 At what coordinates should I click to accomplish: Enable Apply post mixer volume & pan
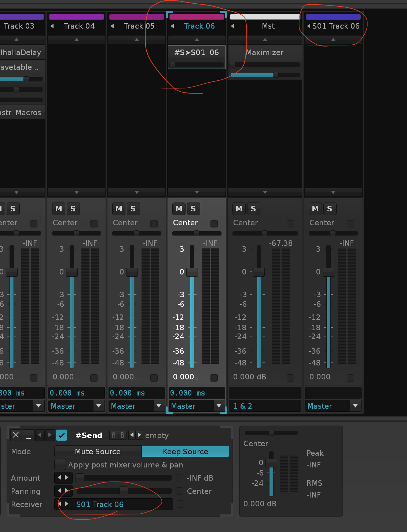(60, 464)
